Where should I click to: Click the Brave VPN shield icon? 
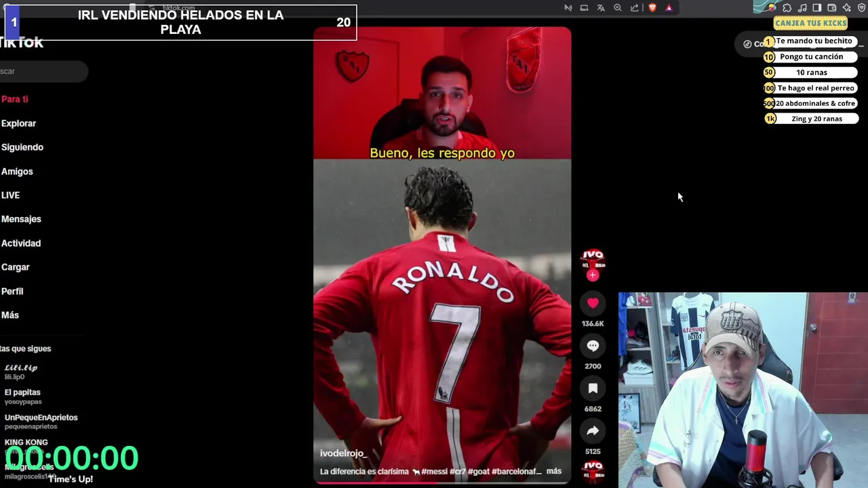862,7
